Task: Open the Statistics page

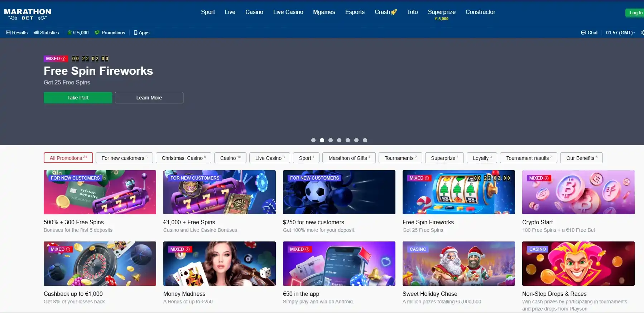Action: pos(46,33)
